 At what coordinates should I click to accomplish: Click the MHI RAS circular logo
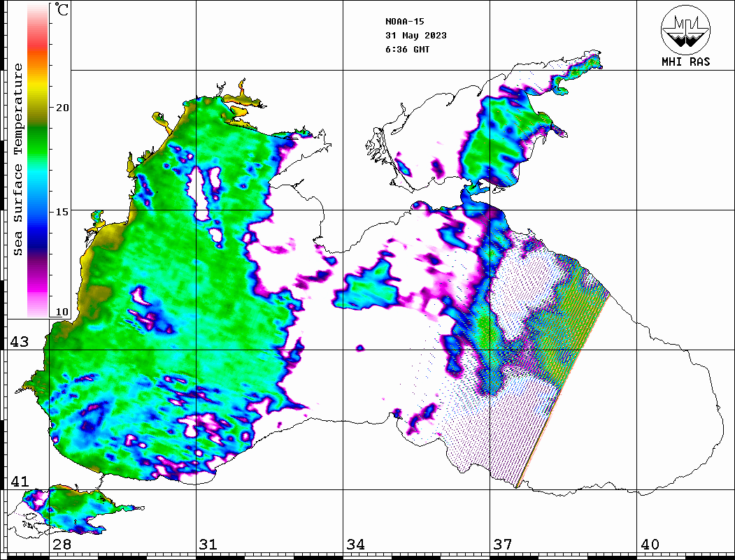point(685,29)
